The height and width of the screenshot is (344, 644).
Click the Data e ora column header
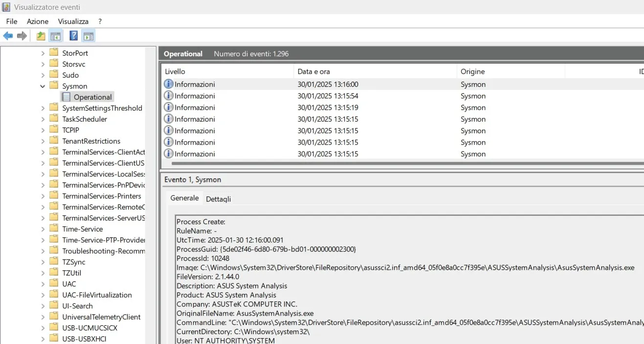(x=313, y=71)
